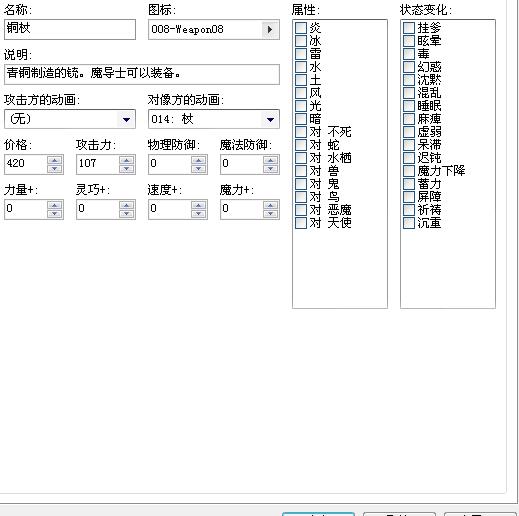Increase the 物理防御 value with up arrow
This screenshot has width=519, height=516.
(199, 160)
